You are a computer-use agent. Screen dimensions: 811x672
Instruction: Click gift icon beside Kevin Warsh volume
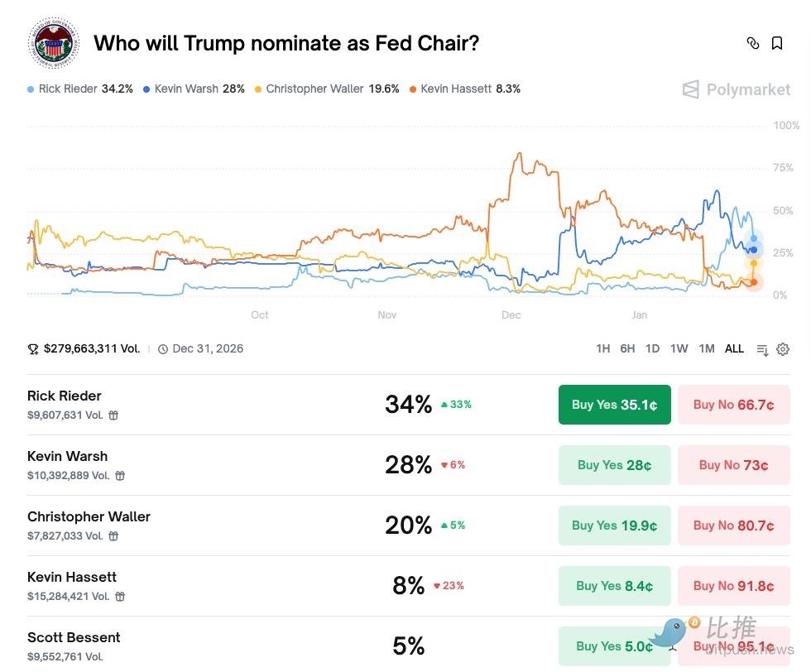(x=120, y=476)
